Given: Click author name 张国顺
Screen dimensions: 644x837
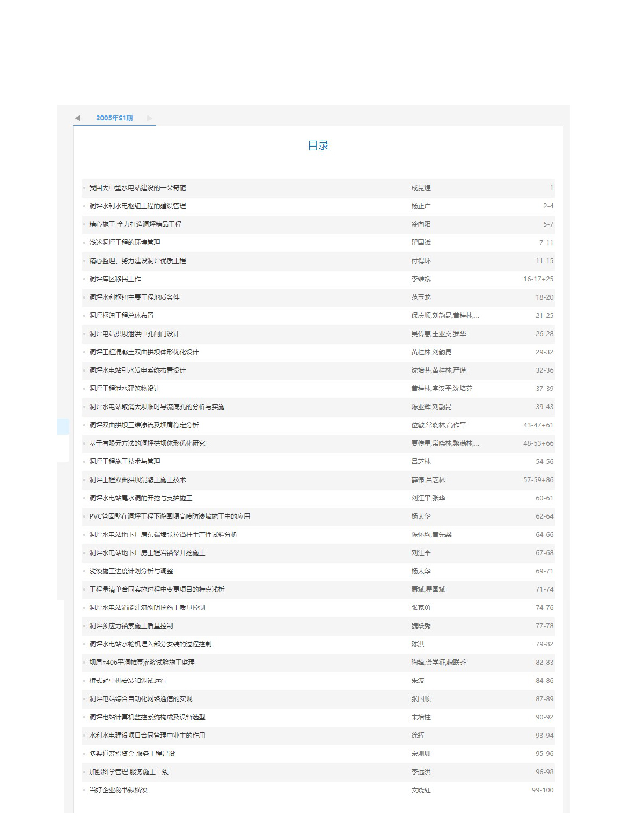Looking at the screenshot, I should (x=421, y=699).
